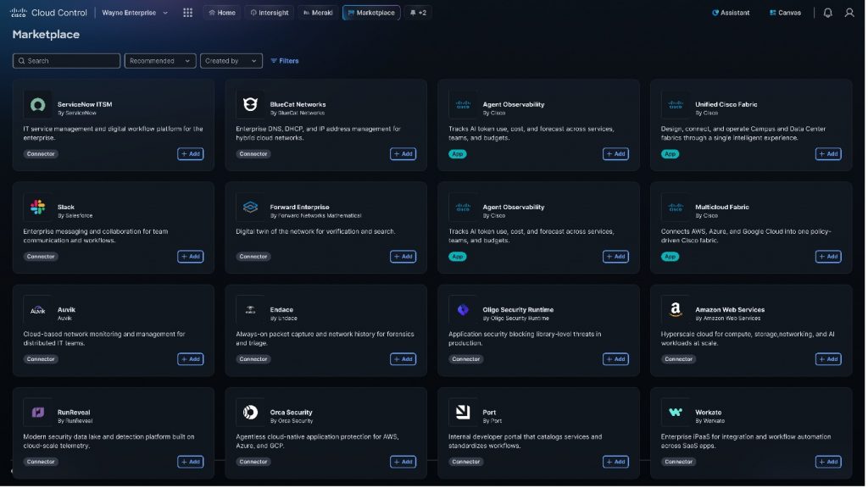The image size is (868, 488).
Task: Click the Oligo Security Runtime logo
Action: coord(464,310)
